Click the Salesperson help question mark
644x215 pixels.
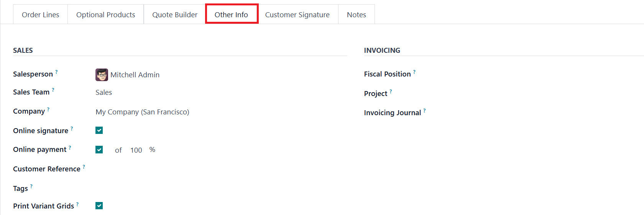pyautogui.click(x=56, y=72)
